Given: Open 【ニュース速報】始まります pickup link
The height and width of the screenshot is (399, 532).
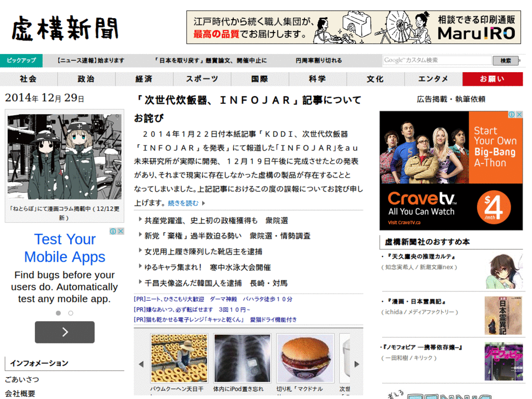Looking at the screenshot, I should click(x=90, y=60).
